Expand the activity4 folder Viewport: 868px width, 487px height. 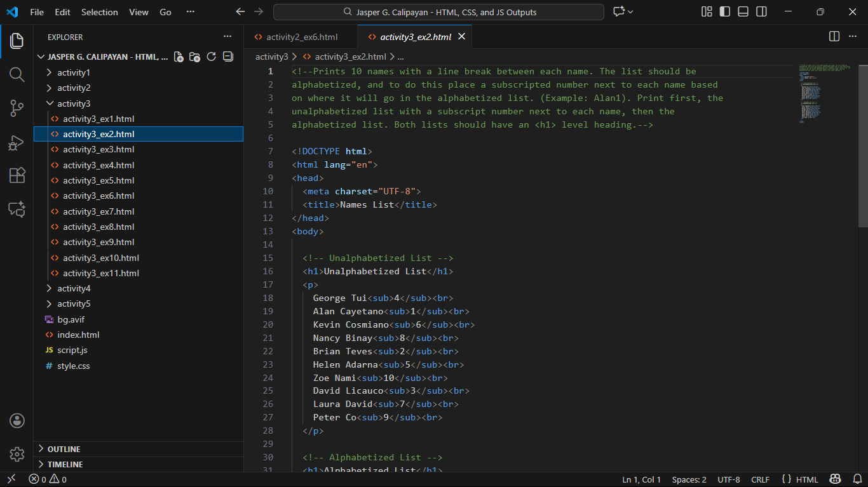pos(74,288)
